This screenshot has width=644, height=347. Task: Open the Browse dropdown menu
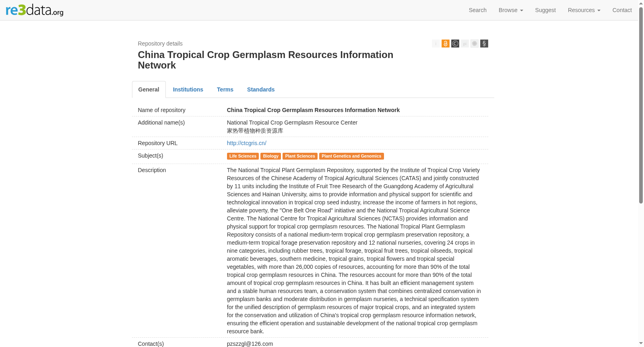pos(510,10)
